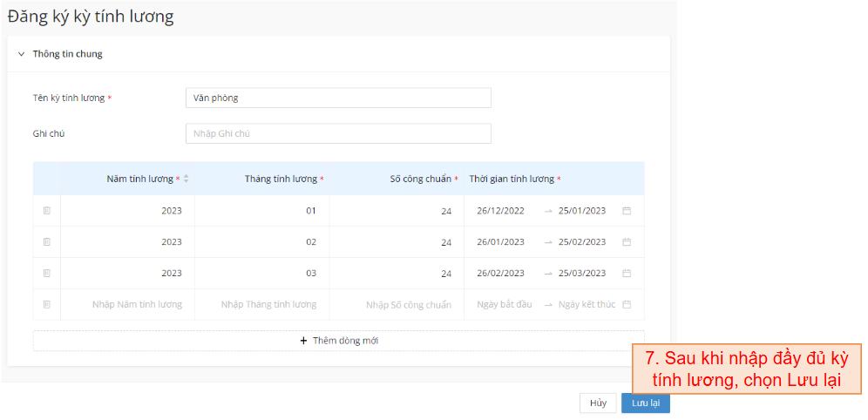
Task: Click delete icon on month 02 row
Action: (47, 242)
